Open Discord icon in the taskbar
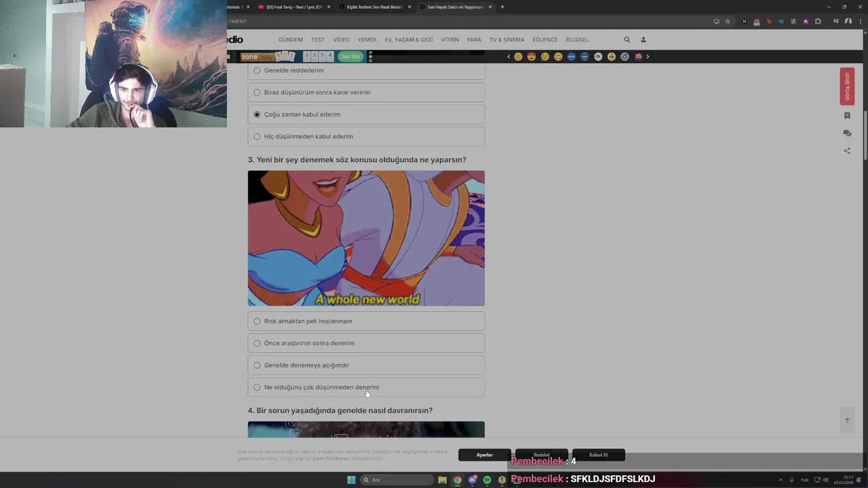Screen dimensions: 868x488 [x=472, y=480]
